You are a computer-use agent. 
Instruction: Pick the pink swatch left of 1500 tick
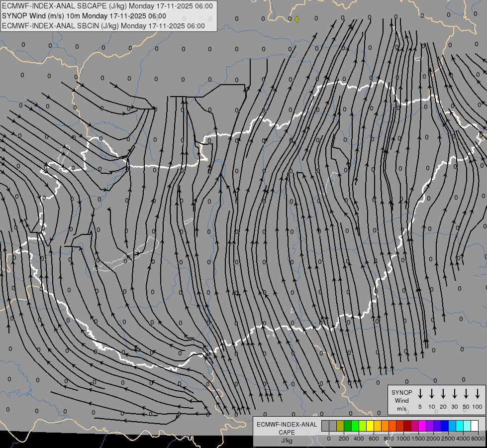pos(415,426)
